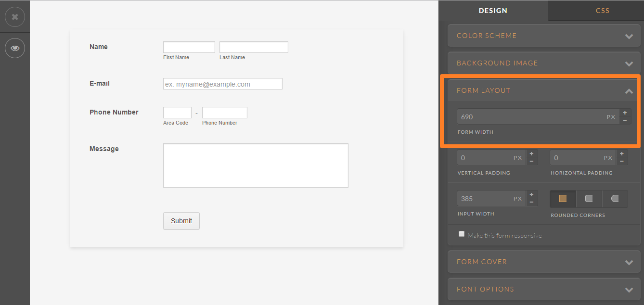Decrease horizontal padding with minus button

tap(622, 161)
